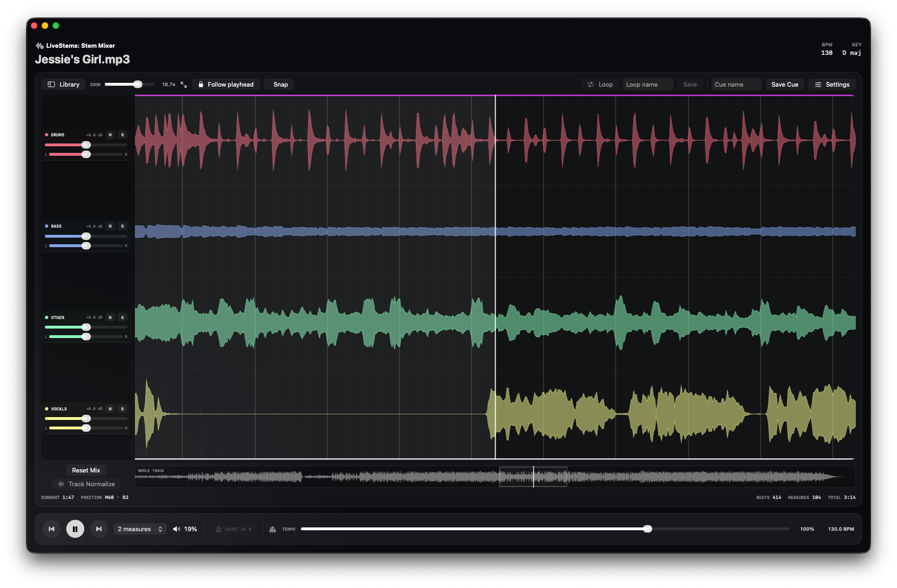The height and width of the screenshot is (588, 897).
Task: Adjust the BASS pan slider handle
Action: coord(86,246)
